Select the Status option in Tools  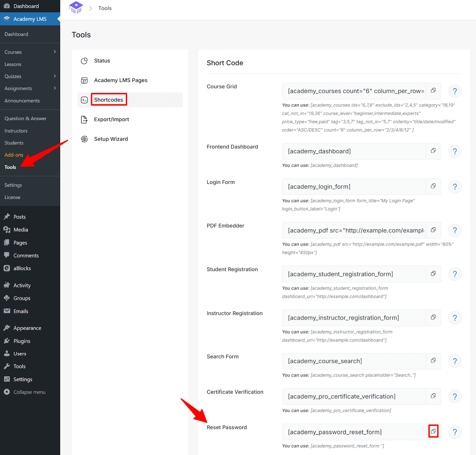point(102,60)
